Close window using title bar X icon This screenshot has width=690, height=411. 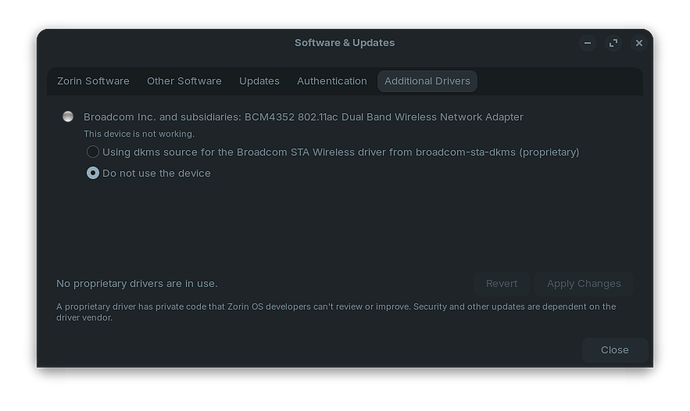coord(637,43)
